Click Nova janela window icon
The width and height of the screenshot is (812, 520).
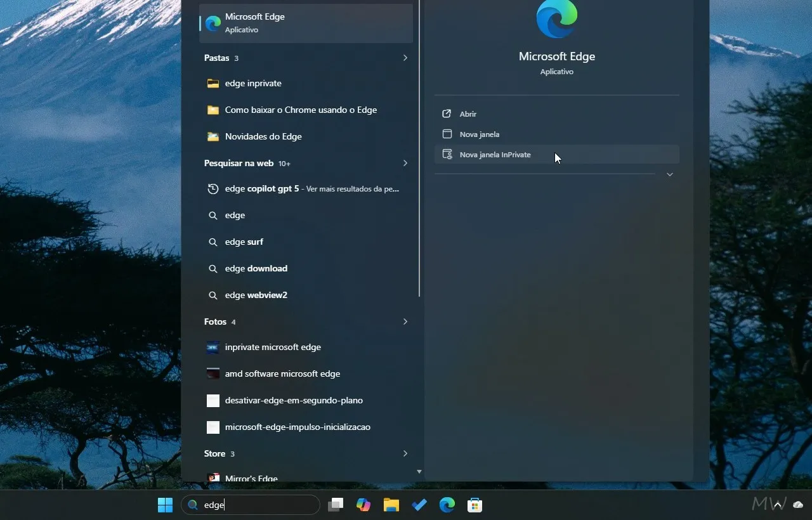447,134
